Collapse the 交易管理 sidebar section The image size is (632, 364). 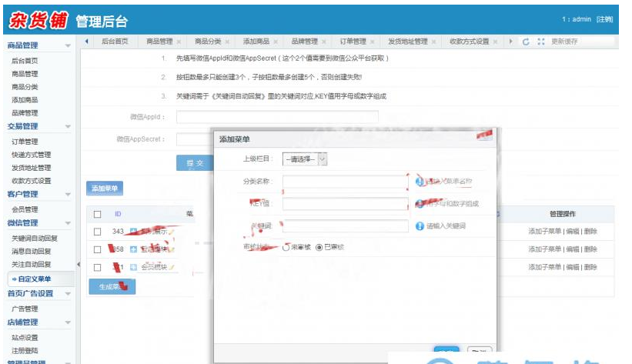[68, 127]
